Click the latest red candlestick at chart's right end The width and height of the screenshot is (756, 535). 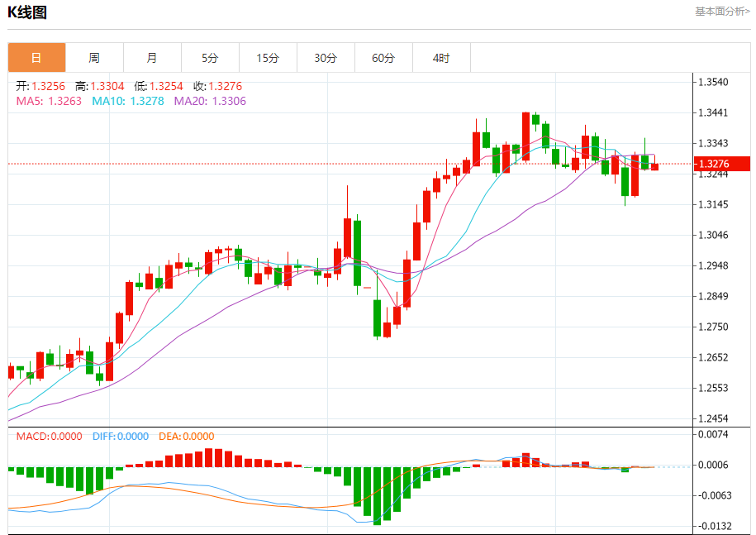654,166
